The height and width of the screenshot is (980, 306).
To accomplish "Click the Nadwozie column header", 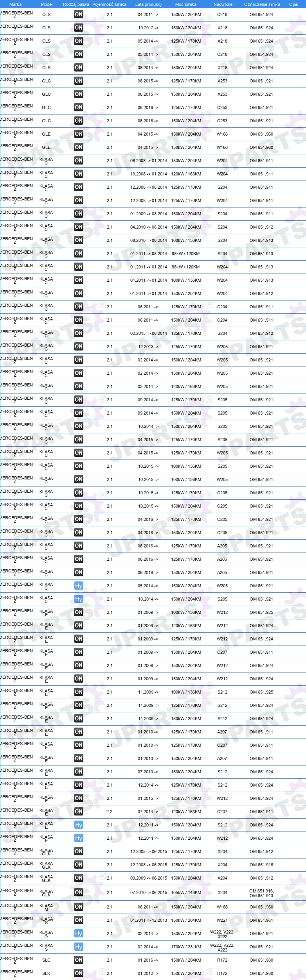I will 223,4.
